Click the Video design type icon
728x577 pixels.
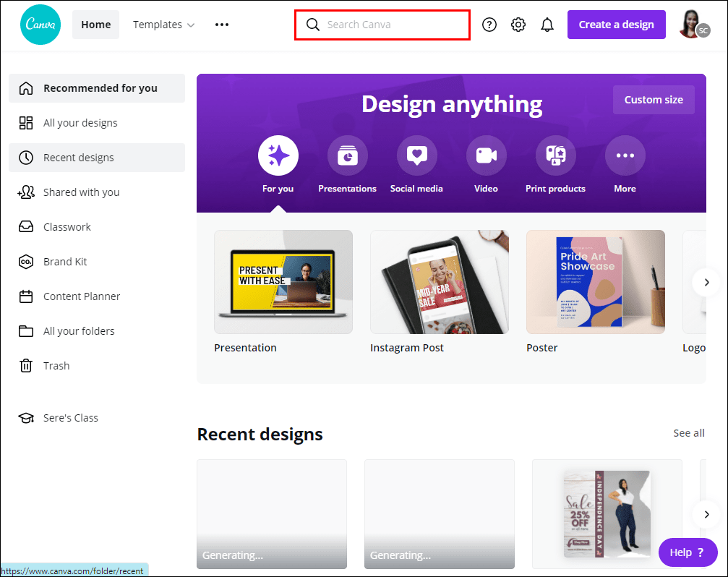point(486,155)
